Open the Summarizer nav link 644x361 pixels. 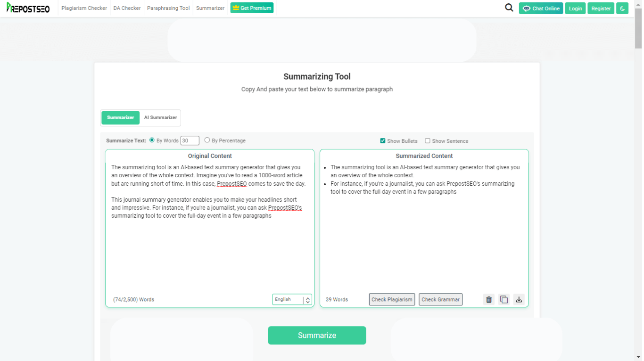point(210,8)
